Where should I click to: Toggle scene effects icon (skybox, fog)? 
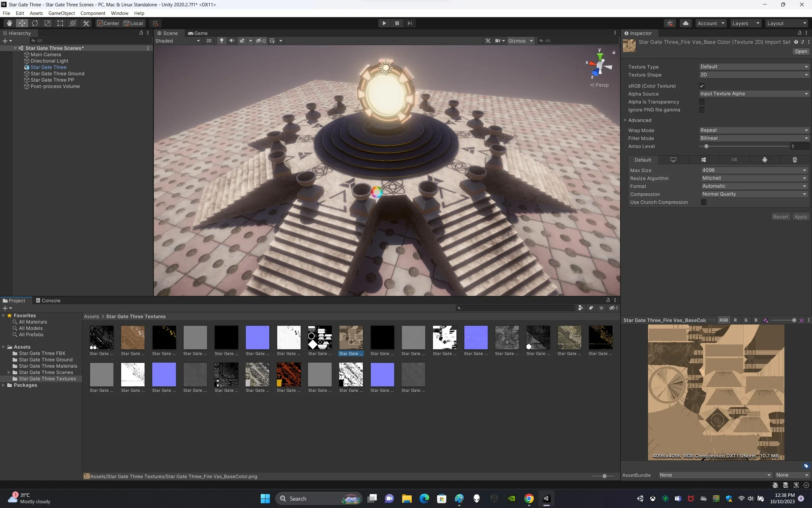(x=242, y=41)
